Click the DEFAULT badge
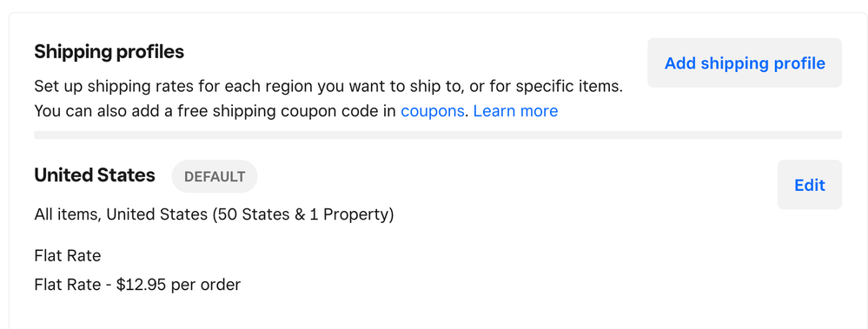Image resolution: width=868 pixels, height=329 pixels. pos(215,176)
